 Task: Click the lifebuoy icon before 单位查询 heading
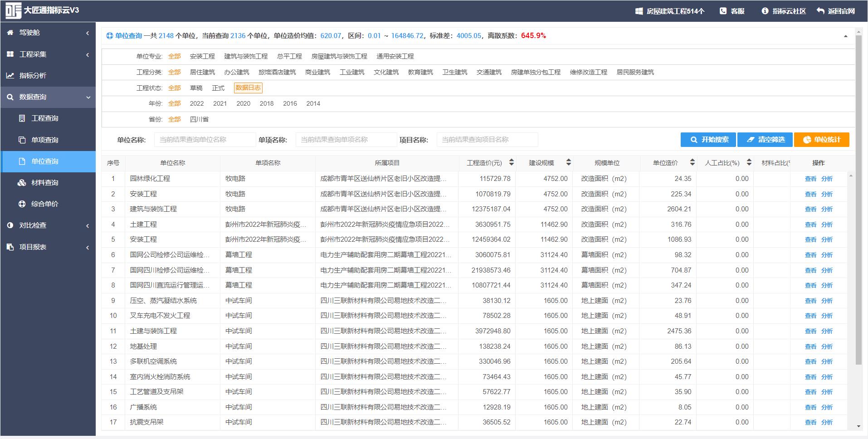coord(109,36)
